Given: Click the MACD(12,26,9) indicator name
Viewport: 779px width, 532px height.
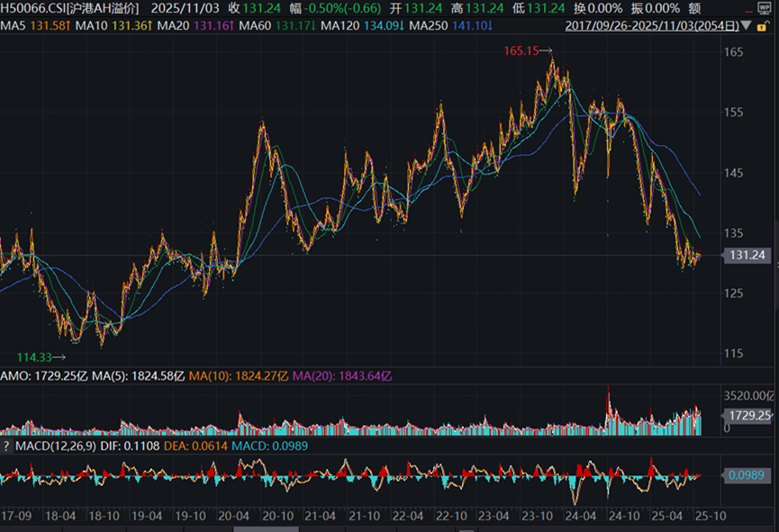Looking at the screenshot, I should tap(56, 446).
